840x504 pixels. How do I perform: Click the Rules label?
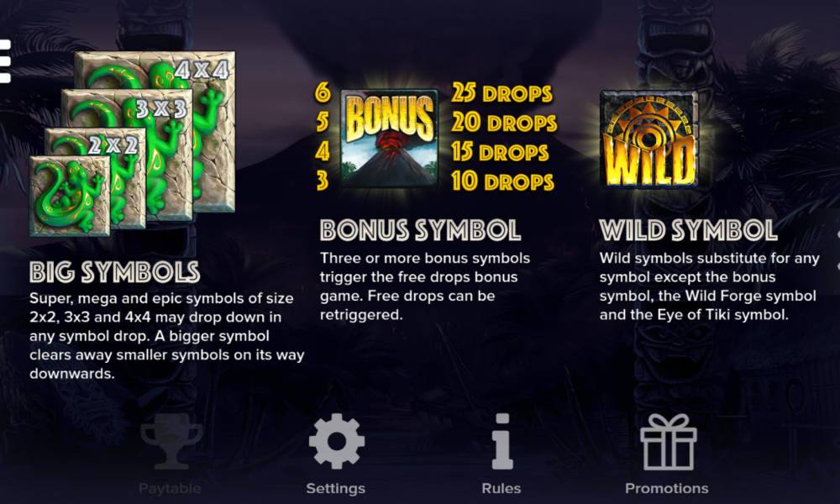pyautogui.click(x=501, y=489)
